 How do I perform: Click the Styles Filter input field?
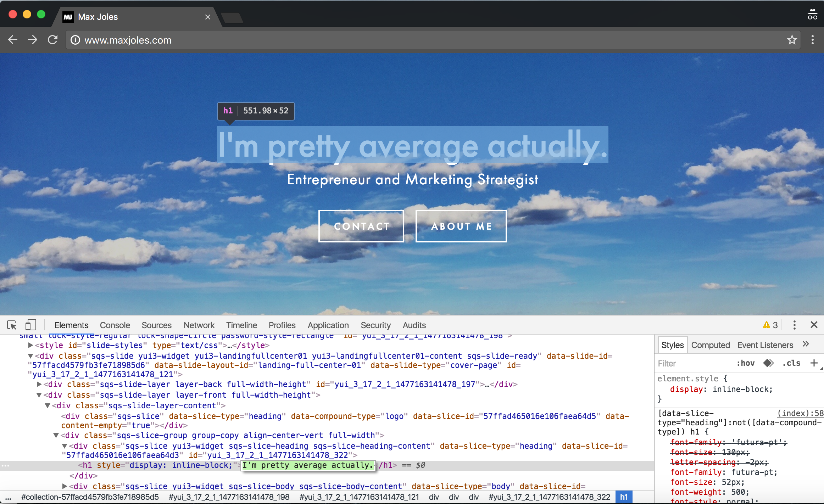(x=693, y=364)
